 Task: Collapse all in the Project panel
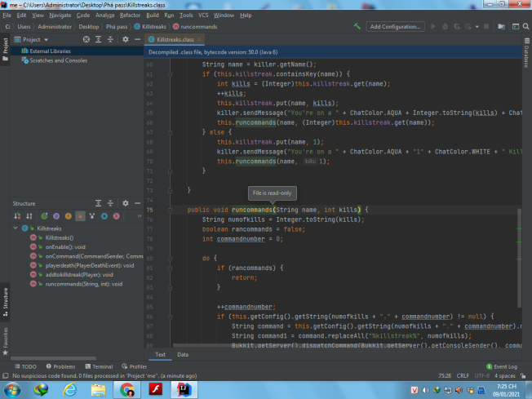[112, 39]
